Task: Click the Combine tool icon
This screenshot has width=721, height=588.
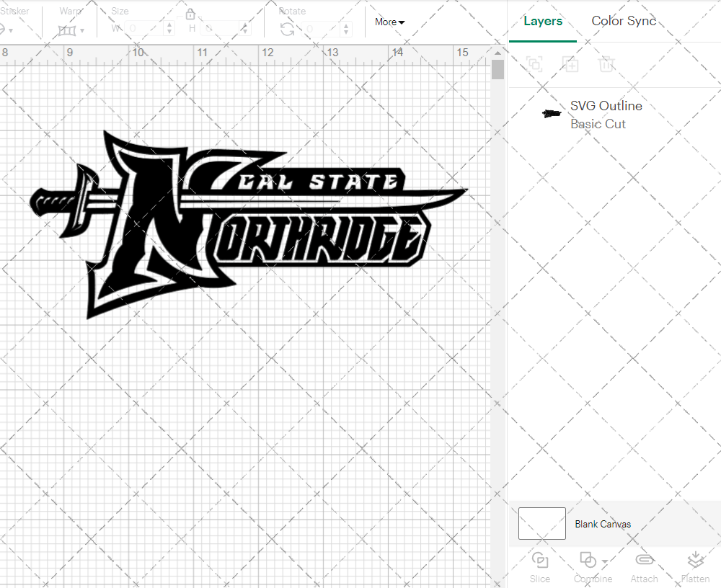Action: [588, 559]
